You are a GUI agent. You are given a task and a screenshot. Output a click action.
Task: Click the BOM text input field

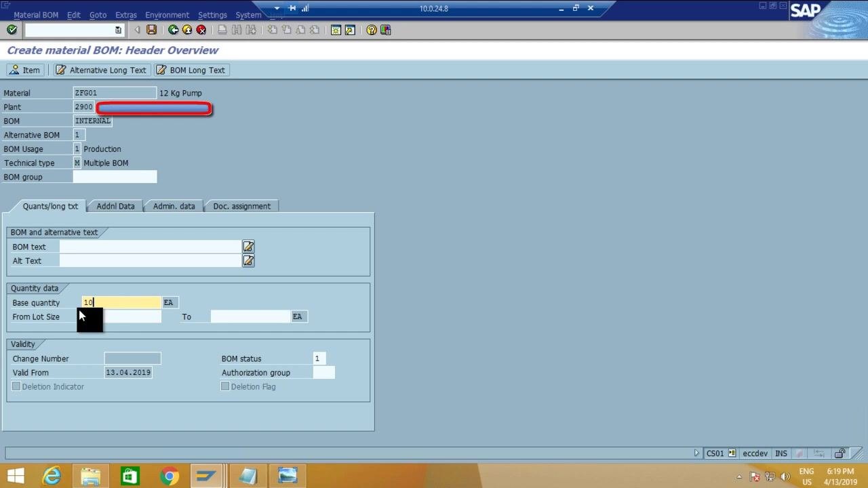pos(150,247)
